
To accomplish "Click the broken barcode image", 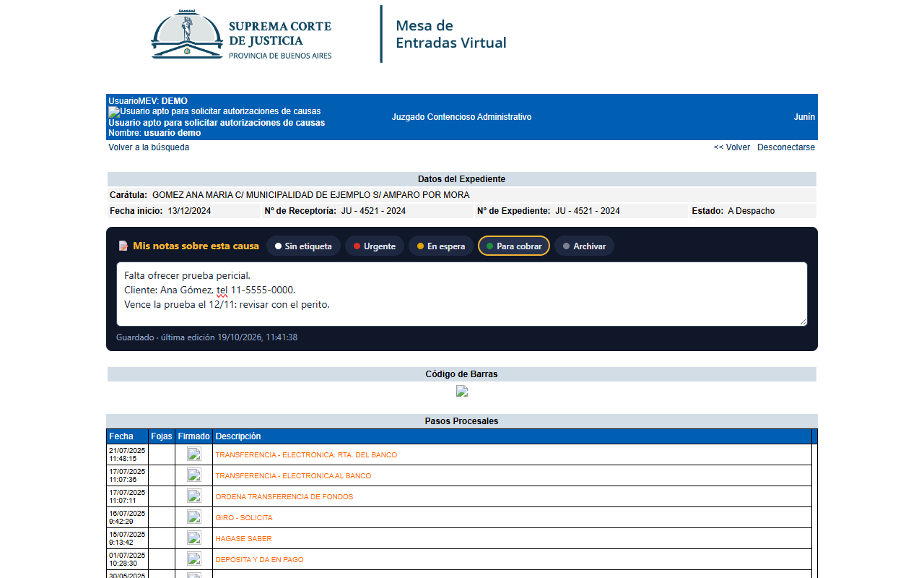I will tap(462, 391).
